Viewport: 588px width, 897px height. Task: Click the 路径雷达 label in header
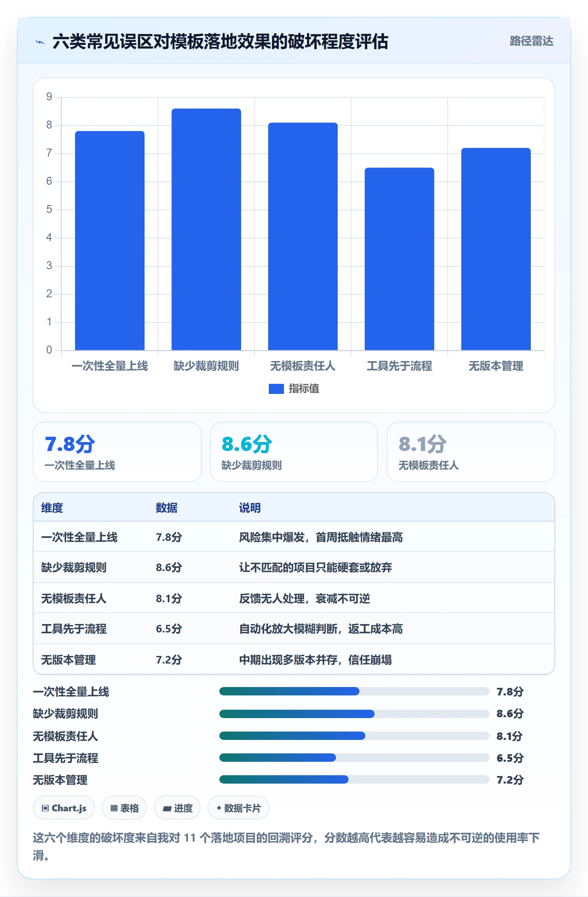tap(531, 41)
